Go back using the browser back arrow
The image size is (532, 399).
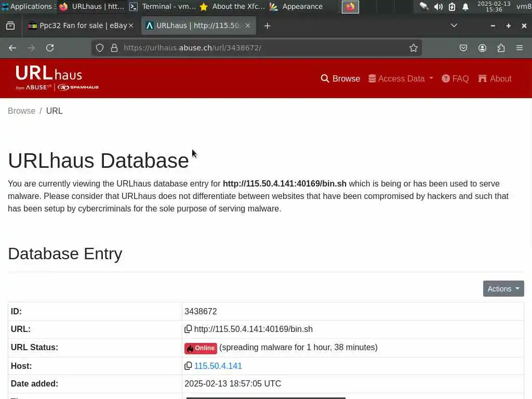pyautogui.click(x=12, y=48)
